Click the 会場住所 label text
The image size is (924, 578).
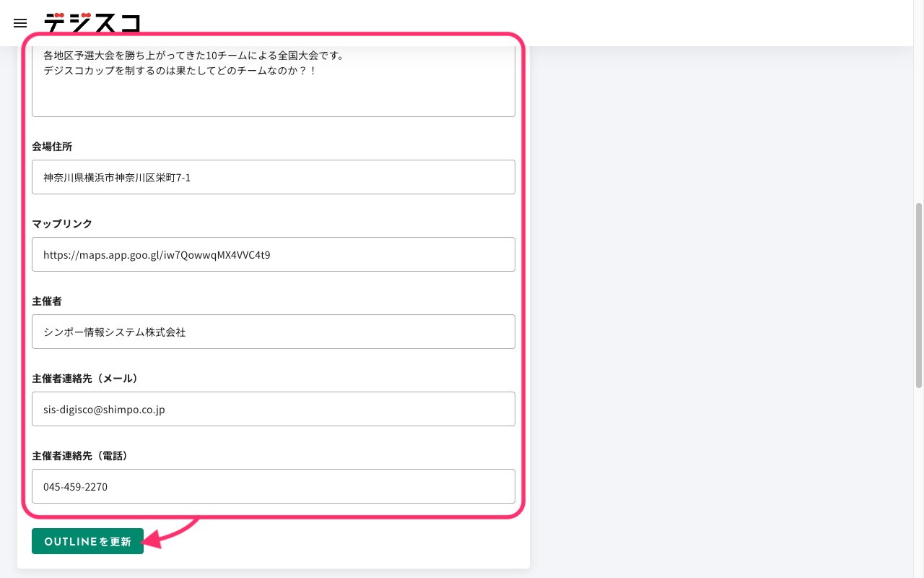[52, 147]
